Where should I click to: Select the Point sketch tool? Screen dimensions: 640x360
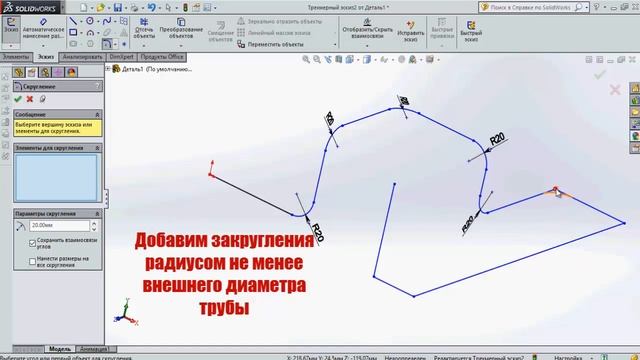(124, 44)
